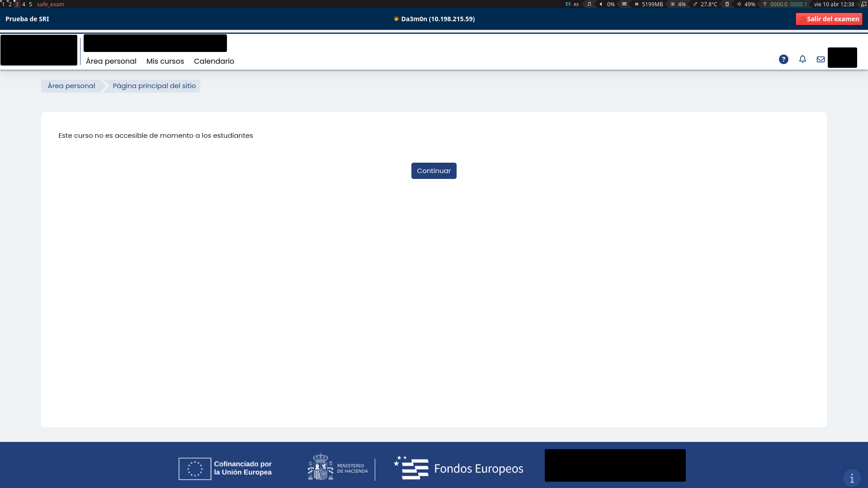Click the Fondos Europeos footer logo
This screenshot has height=488, width=868.
pyautogui.click(x=458, y=468)
